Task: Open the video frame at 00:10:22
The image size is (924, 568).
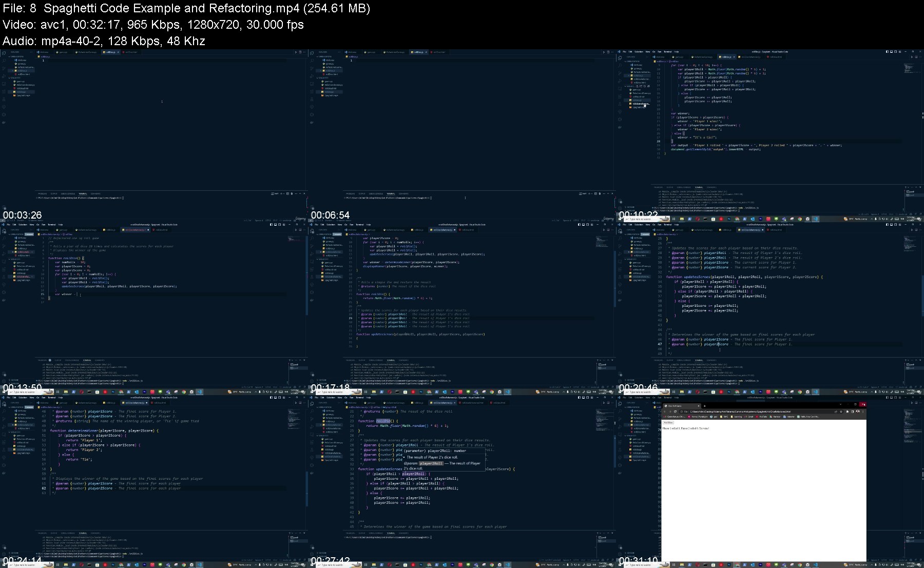Action: coord(770,135)
